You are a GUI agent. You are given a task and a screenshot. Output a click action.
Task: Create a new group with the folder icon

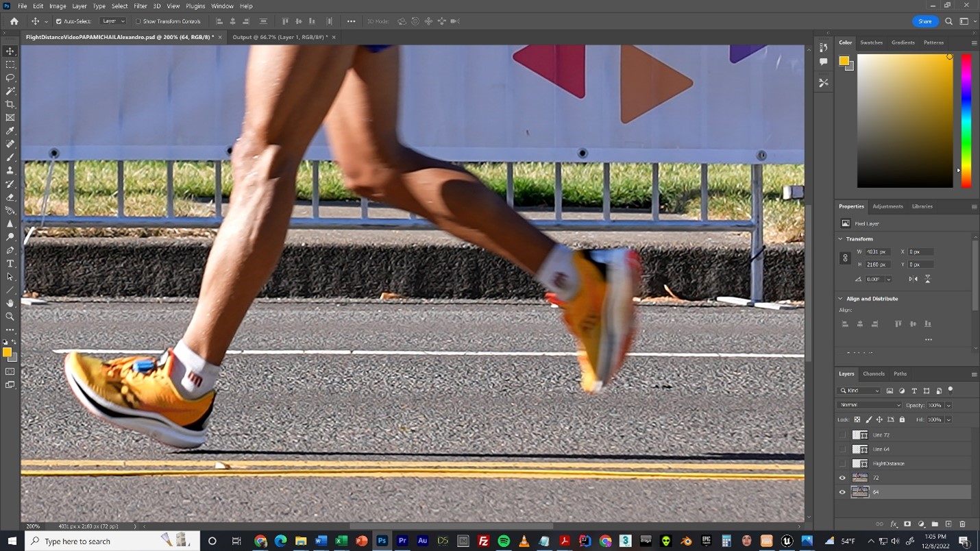pyautogui.click(x=935, y=524)
